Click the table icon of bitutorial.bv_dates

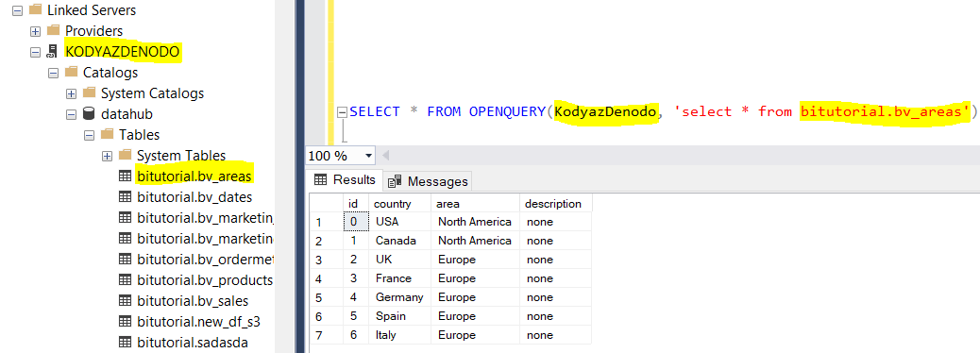point(125,197)
